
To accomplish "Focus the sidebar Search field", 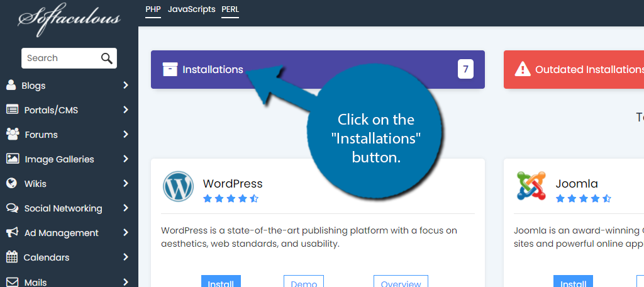I will [x=60, y=59].
